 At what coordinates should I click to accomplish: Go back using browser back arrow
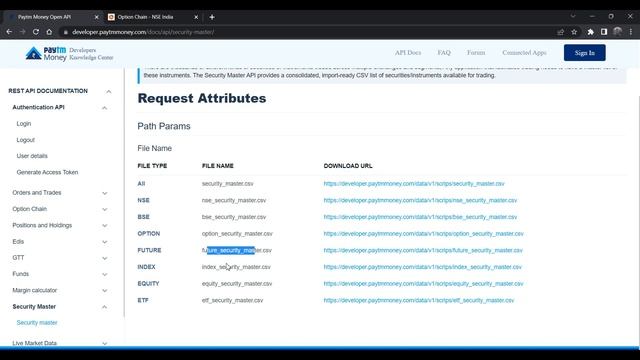coord(9,32)
